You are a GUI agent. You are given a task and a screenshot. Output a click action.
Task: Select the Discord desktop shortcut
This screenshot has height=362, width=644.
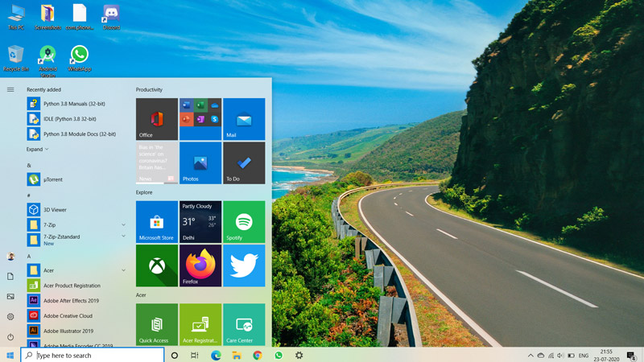[x=111, y=17]
